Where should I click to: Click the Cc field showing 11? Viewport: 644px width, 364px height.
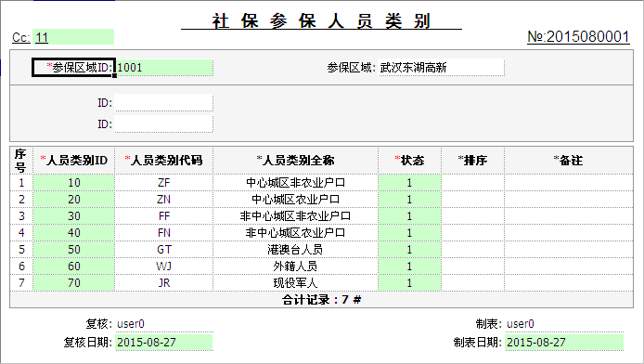(x=73, y=37)
